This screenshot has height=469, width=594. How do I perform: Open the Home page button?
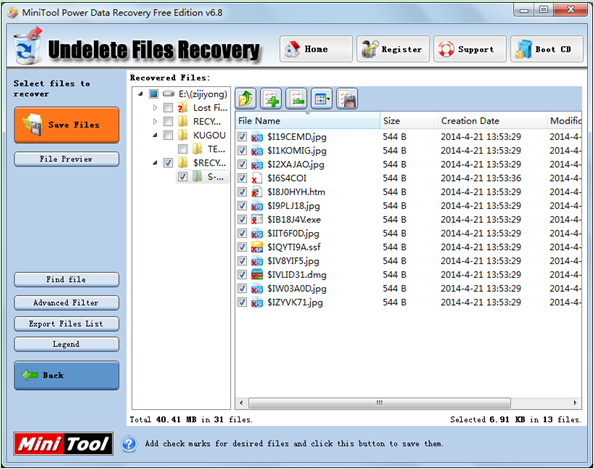[316, 49]
